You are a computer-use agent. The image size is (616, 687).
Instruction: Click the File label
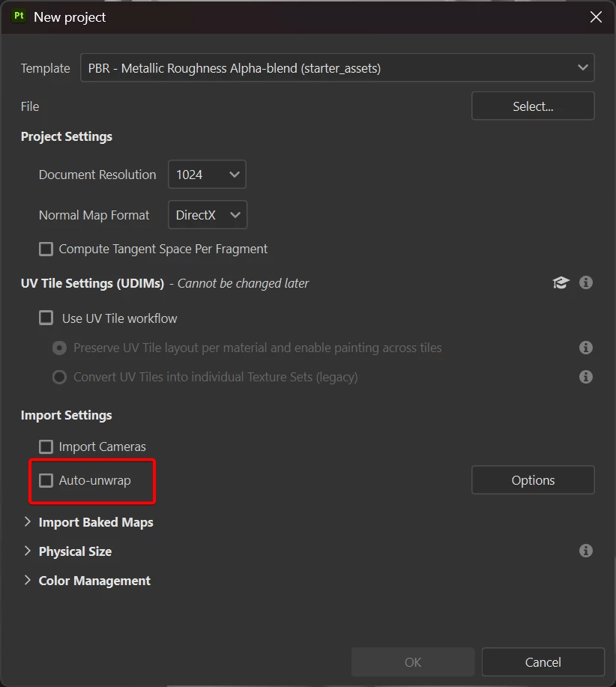(x=30, y=106)
